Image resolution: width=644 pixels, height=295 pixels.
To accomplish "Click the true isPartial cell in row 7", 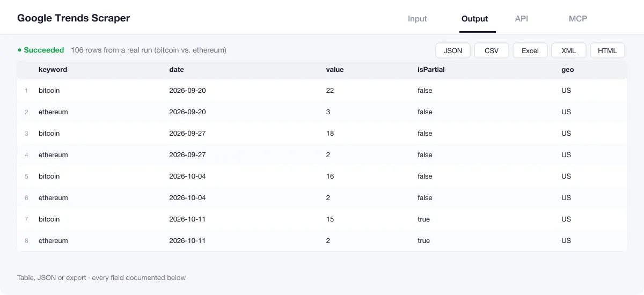I will coord(424,219).
